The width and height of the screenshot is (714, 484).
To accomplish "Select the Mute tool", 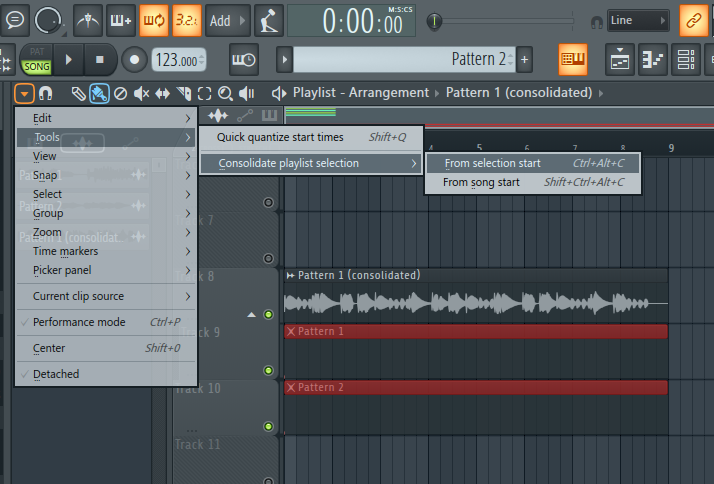I will 142,94.
